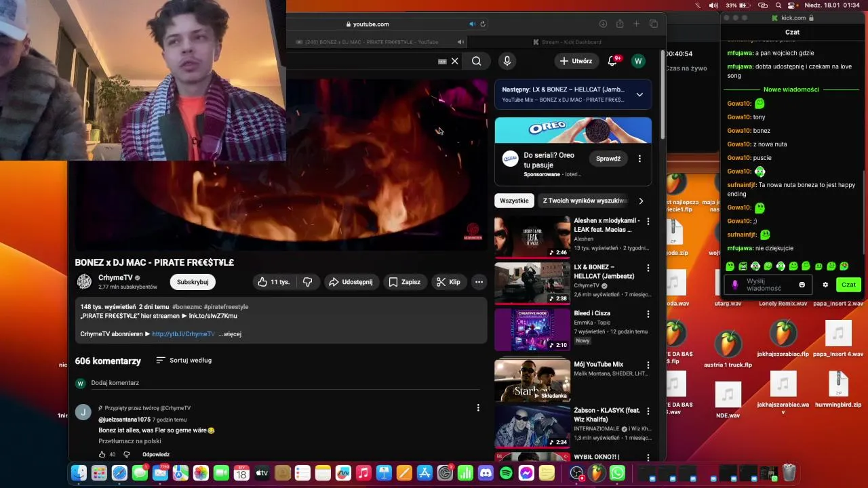Viewport: 868px width, 488px height.
Task: Open Aleshen LEAK video thumbnail
Action: click(x=532, y=237)
